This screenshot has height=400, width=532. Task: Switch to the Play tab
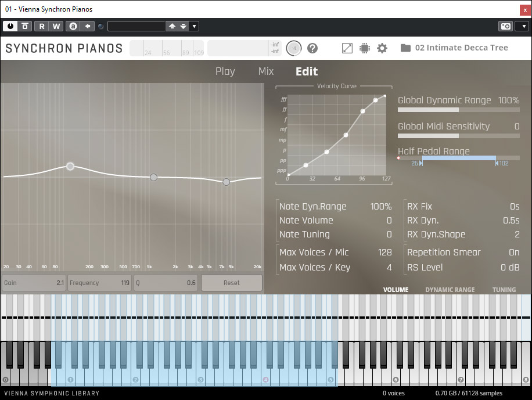(x=225, y=71)
